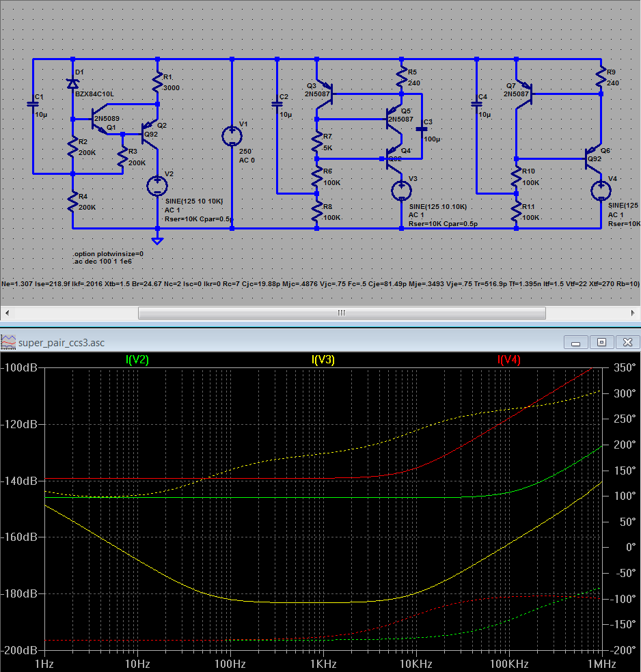
Task: Select resistor R4 symbol
Action: (73, 201)
